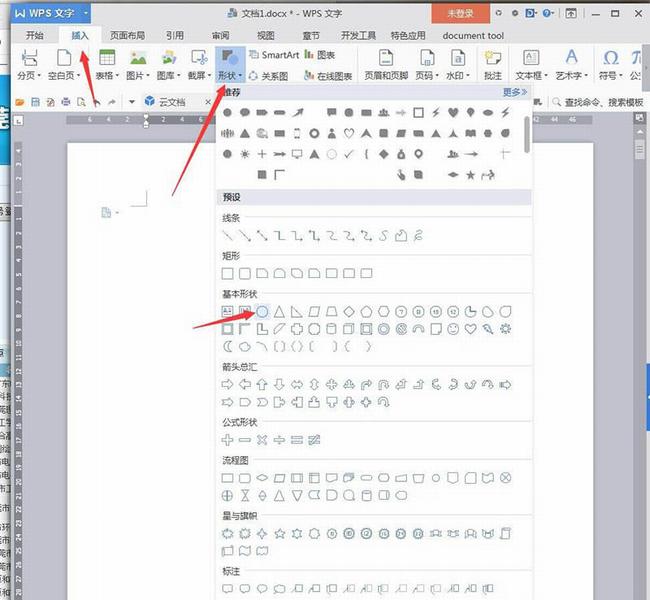Open 页眉和页脚 header and footer
Screen dimensions: 650x600
[x=386, y=65]
